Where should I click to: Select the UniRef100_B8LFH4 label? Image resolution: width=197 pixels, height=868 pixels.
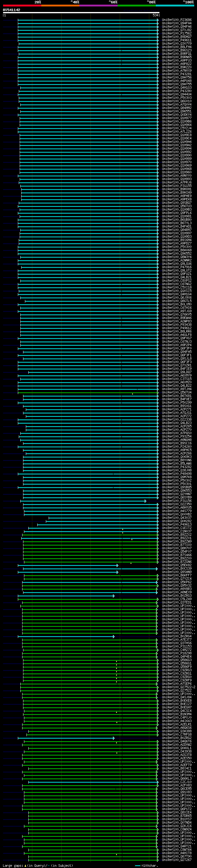tap(176, 47)
